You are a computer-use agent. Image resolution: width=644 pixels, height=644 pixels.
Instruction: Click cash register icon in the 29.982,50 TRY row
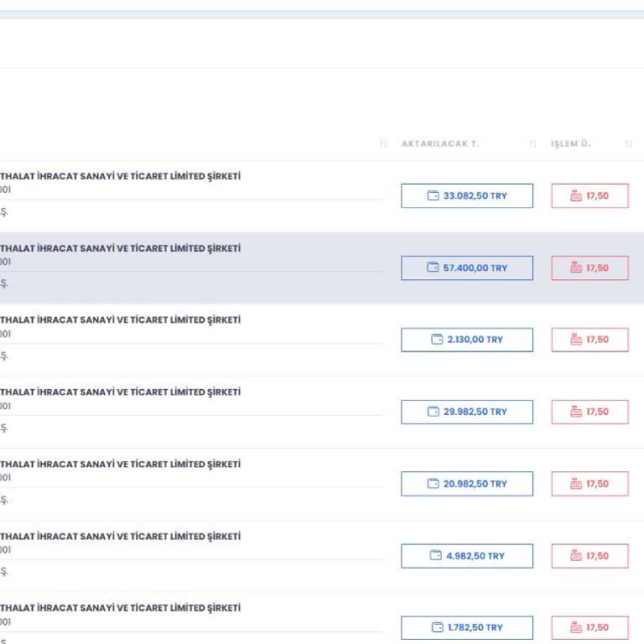(576, 412)
